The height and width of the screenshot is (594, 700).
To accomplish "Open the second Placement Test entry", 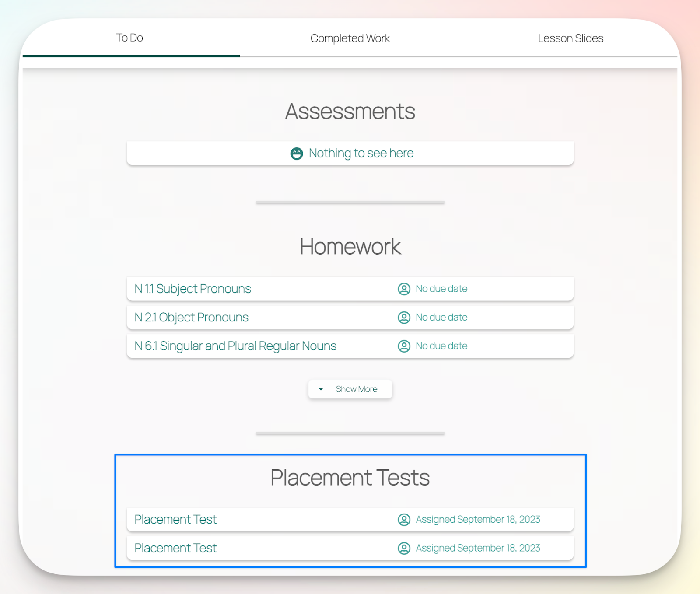I will [x=350, y=548].
